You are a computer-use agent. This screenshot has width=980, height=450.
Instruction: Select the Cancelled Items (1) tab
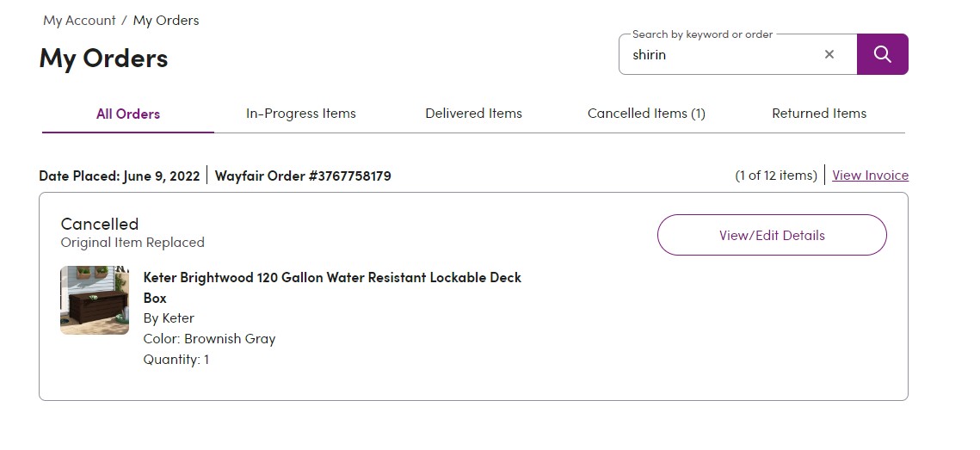[x=646, y=114]
